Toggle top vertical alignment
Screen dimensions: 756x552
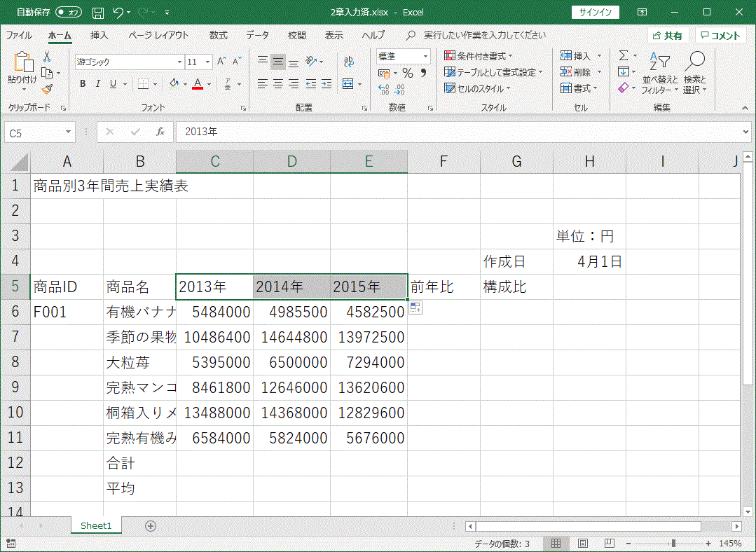click(263, 61)
